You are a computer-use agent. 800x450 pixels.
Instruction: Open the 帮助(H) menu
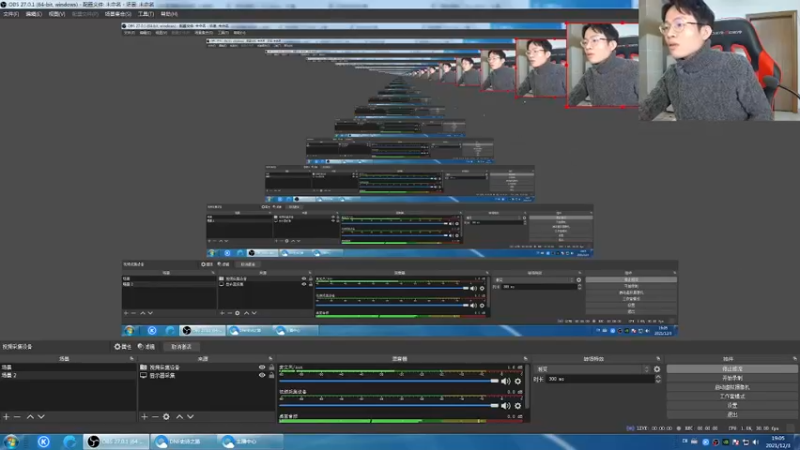point(169,14)
